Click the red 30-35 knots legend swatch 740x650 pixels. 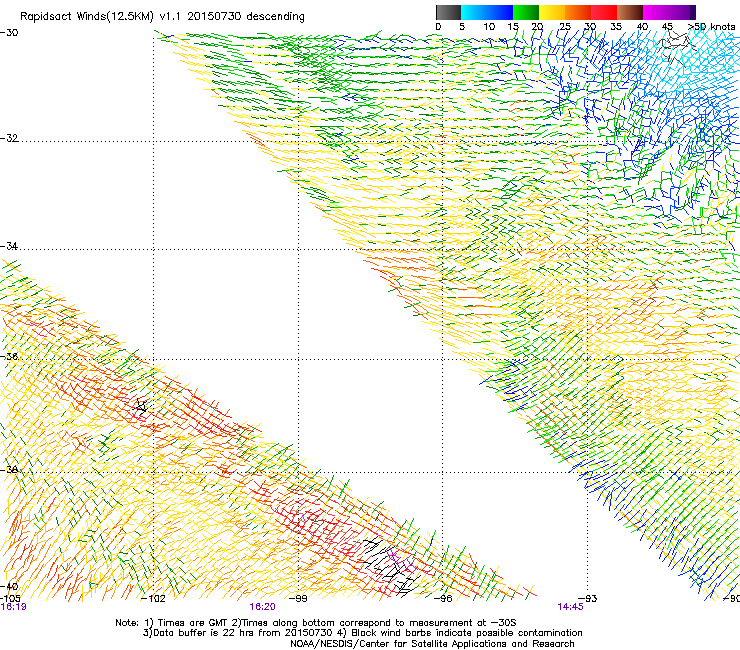pyautogui.click(x=604, y=12)
